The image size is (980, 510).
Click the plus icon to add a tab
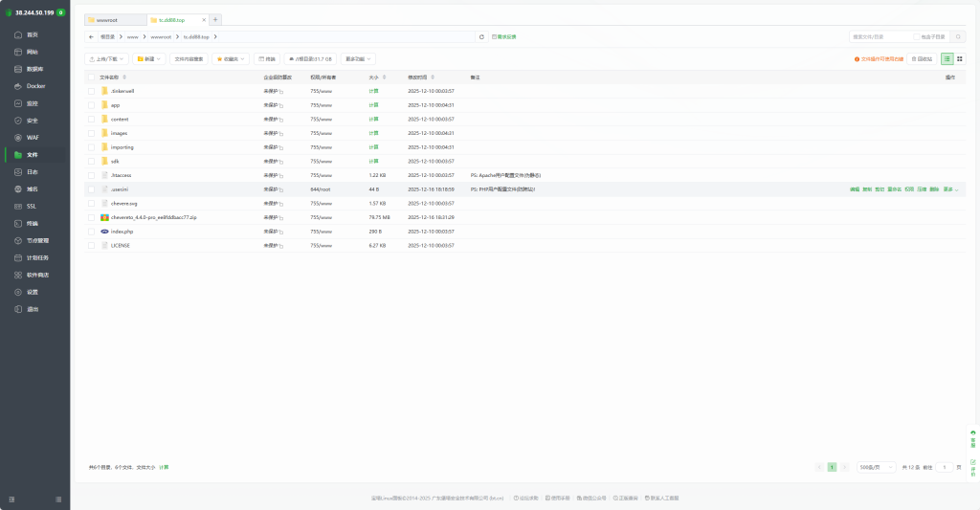(x=215, y=19)
